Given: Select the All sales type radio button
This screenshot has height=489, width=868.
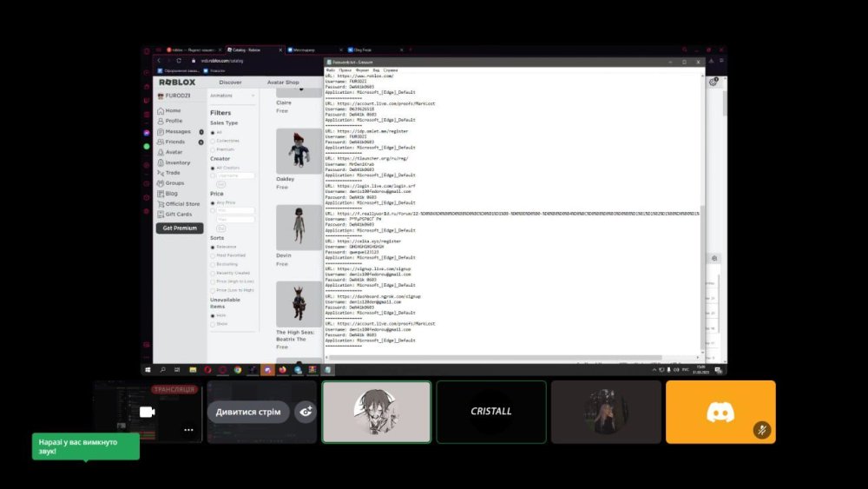Looking at the screenshot, I should tap(213, 133).
